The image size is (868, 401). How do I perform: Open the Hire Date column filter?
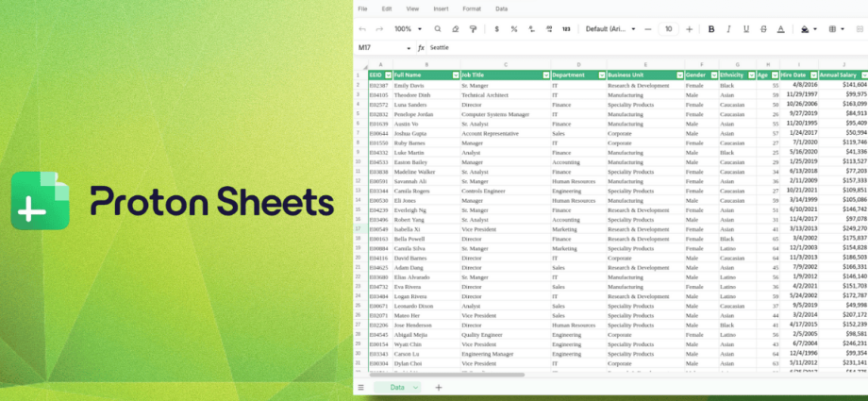813,75
